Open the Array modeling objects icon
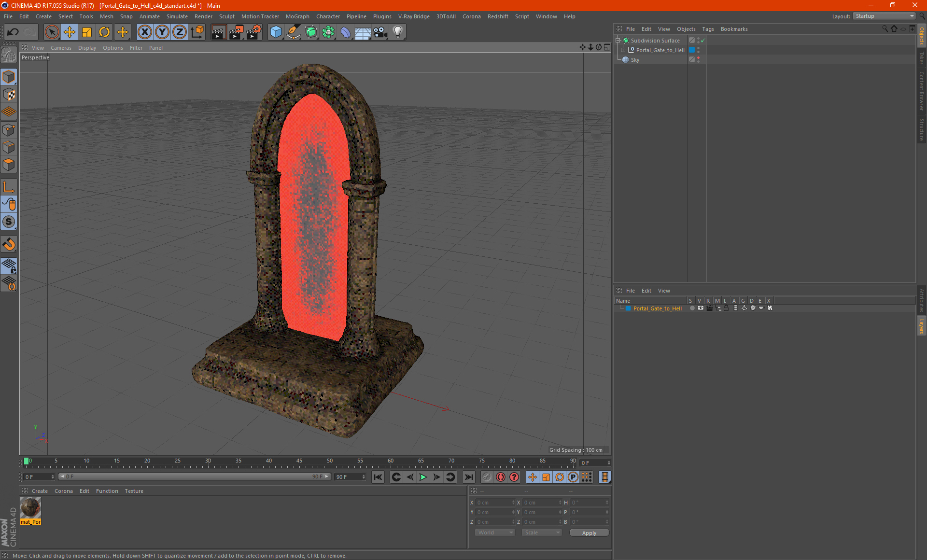This screenshot has width=927, height=560. (x=328, y=32)
